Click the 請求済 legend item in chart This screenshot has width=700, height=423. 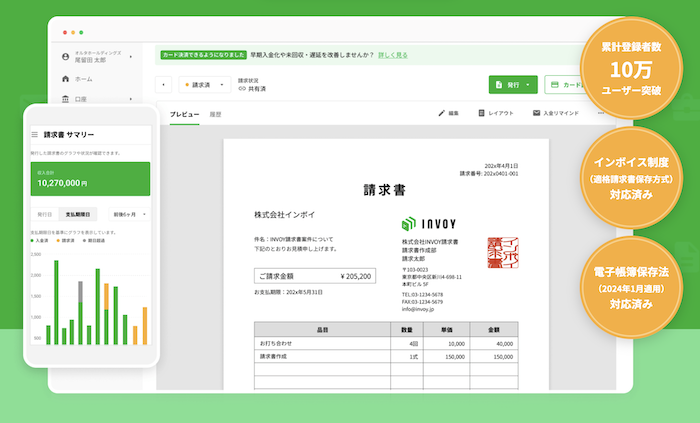click(66, 241)
